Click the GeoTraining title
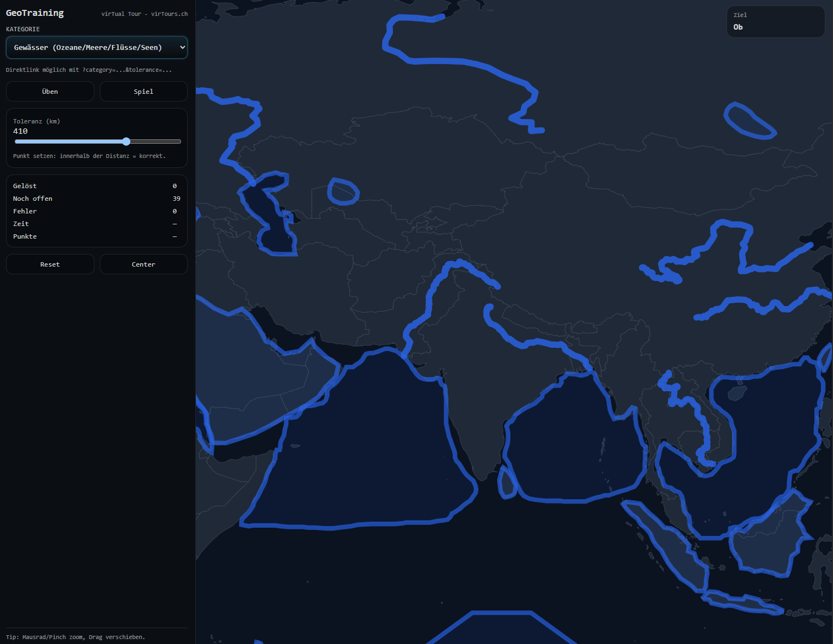The width and height of the screenshot is (833, 644). tap(35, 13)
